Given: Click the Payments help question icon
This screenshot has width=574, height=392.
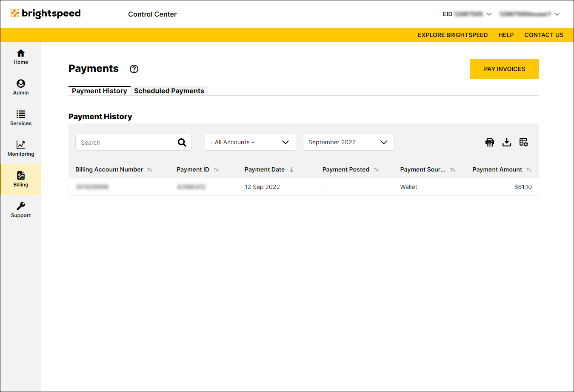Looking at the screenshot, I should click(x=134, y=69).
